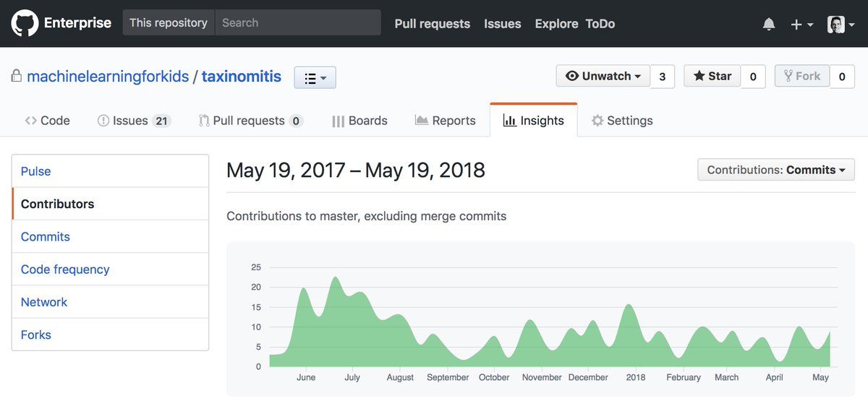Open the repository Settings tab
Screen dimensions: 868x401
[622, 121]
